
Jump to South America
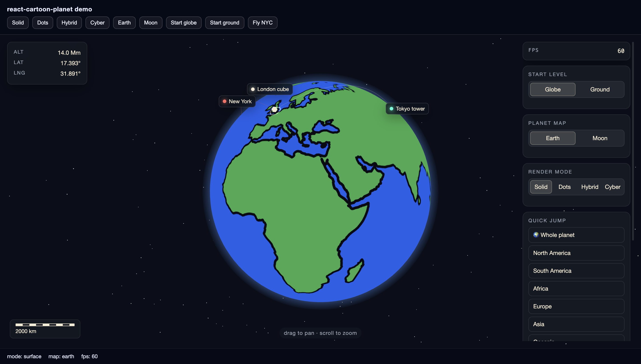576,271
